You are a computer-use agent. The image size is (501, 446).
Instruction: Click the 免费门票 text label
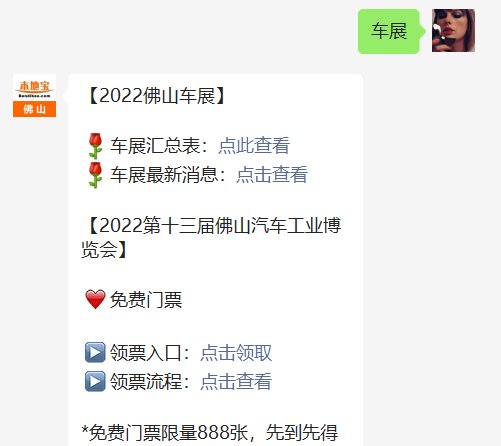[146, 299]
